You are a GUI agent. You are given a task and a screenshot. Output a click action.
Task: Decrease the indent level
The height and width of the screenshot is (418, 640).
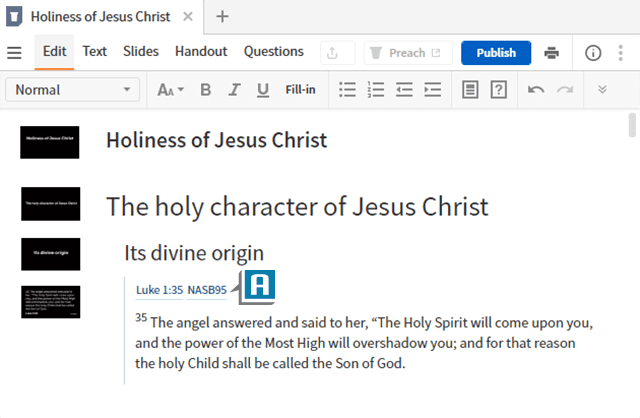(x=404, y=90)
